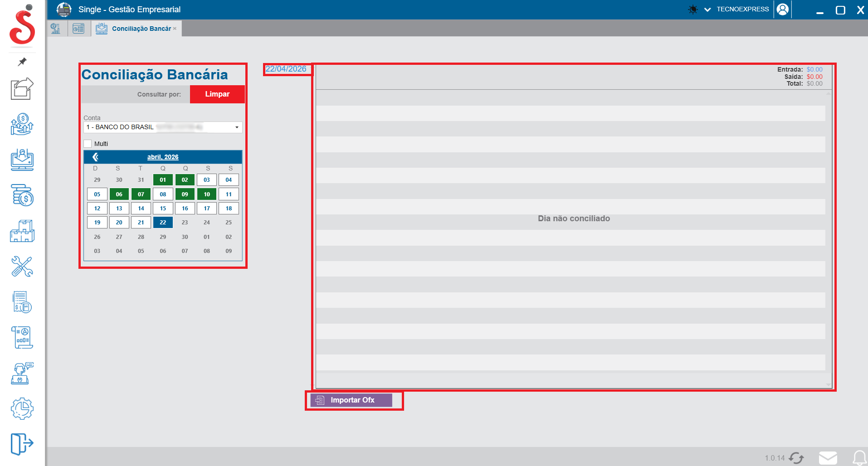The height and width of the screenshot is (466, 868).
Task: Toggle the sun theme brightness icon
Action: 692,10
